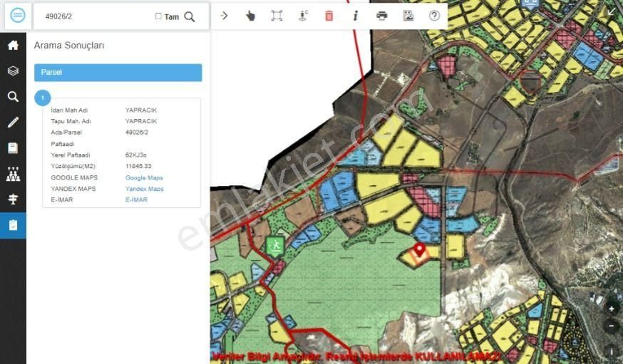Image resolution: width=623 pixels, height=364 pixels.
Task: Select the Ada/Parsel value 49026/2
Action: tap(137, 132)
